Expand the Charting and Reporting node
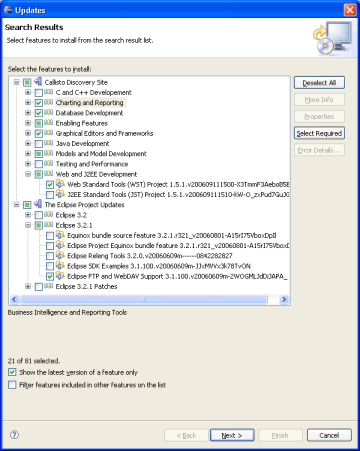360x451 pixels. [x=28, y=103]
